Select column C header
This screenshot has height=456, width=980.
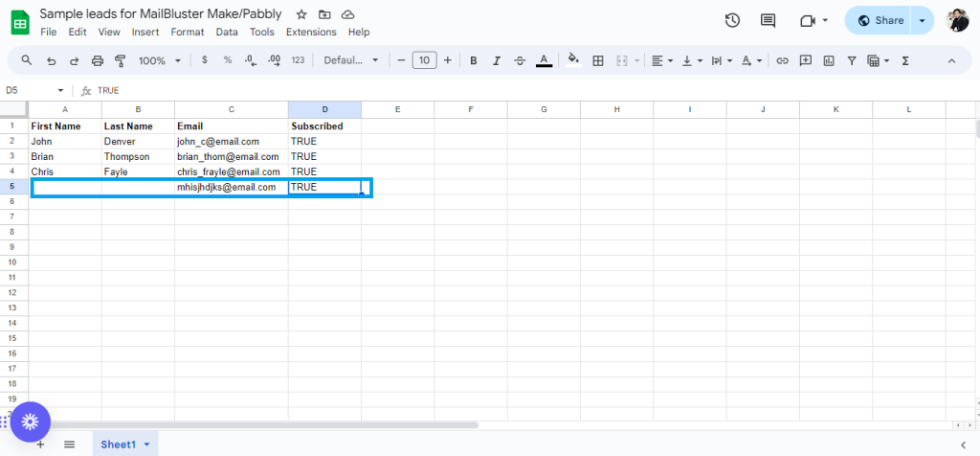(232, 109)
